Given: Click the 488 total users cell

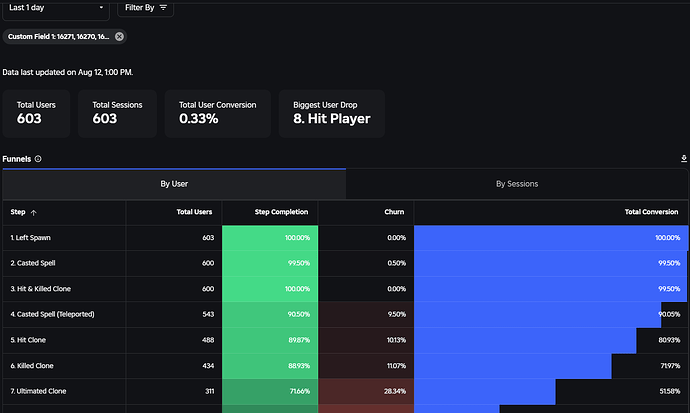Looking at the screenshot, I should pos(174,340).
